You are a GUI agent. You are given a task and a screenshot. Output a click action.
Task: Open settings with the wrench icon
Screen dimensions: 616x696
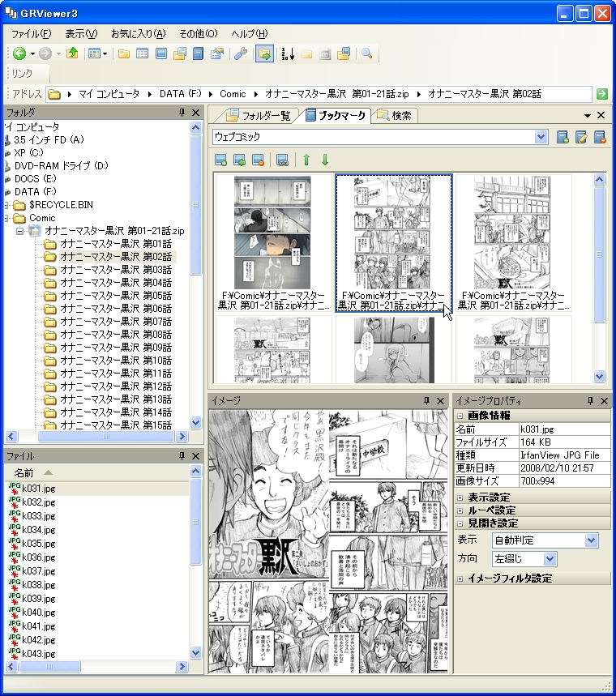(x=240, y=53)
